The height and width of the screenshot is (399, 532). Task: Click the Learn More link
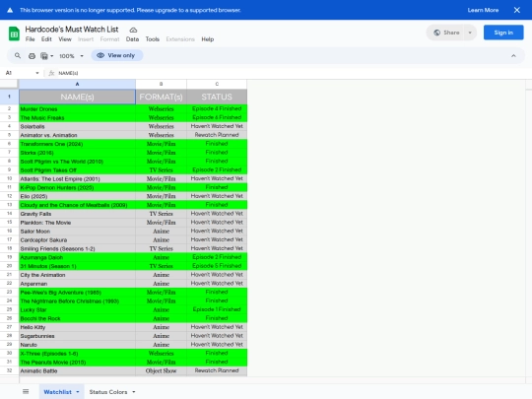click(x=483, y=10)
